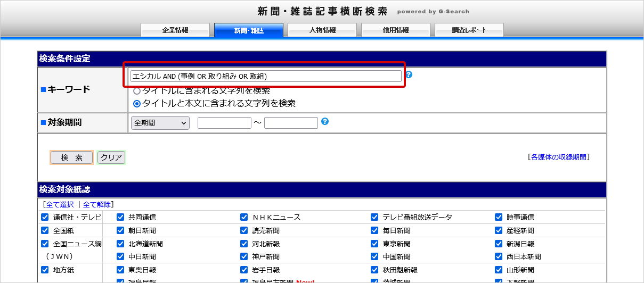Uncheck the 通信社・テレビ category checkbox
The width and height of the screenshot is (644, 283).
(x=45, y=217)
